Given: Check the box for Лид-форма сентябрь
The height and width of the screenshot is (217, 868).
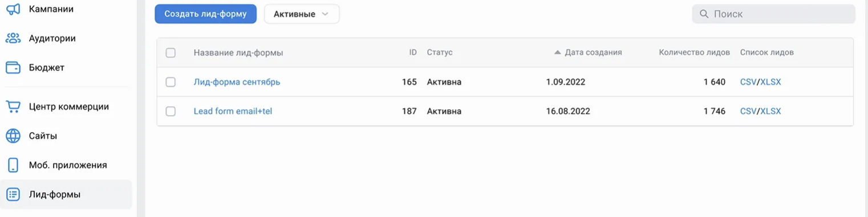Looking at the screenshot, I should click(x=171, y=82).
